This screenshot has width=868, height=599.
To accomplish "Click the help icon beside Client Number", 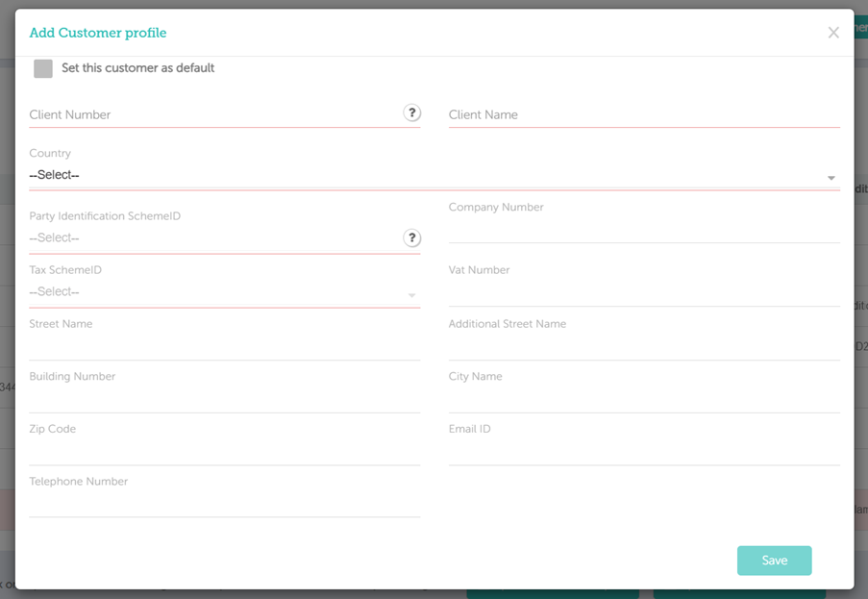I will [411, 113].
